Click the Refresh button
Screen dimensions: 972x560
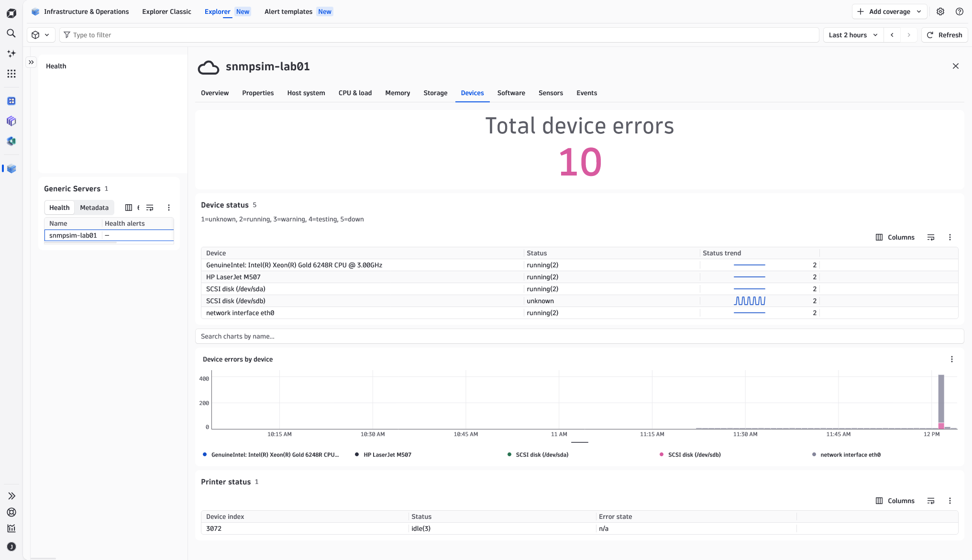(x=945, y=35)
